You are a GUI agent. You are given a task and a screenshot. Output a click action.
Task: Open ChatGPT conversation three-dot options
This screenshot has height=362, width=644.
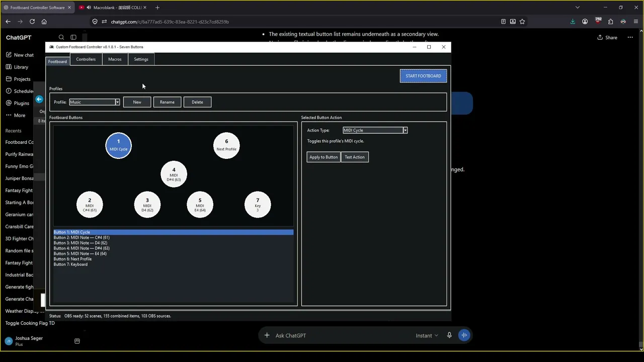630,37
